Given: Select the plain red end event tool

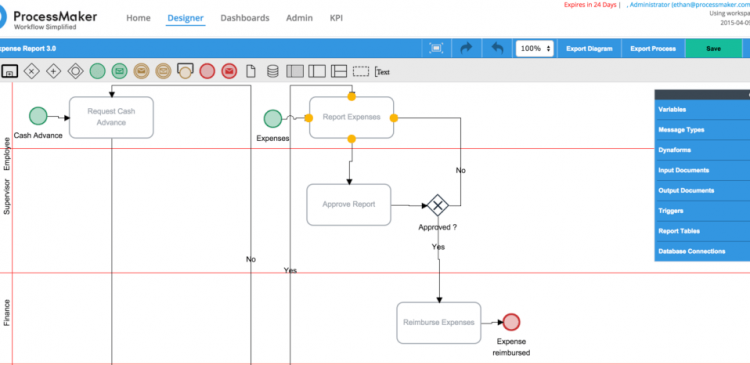Looking at the screenshot, I should pos(207,72).
